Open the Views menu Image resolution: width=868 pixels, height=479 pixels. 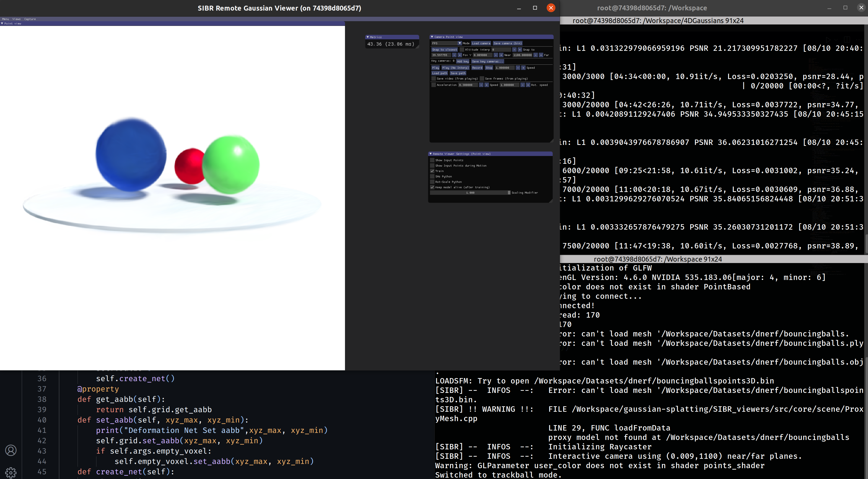point(16,19)
